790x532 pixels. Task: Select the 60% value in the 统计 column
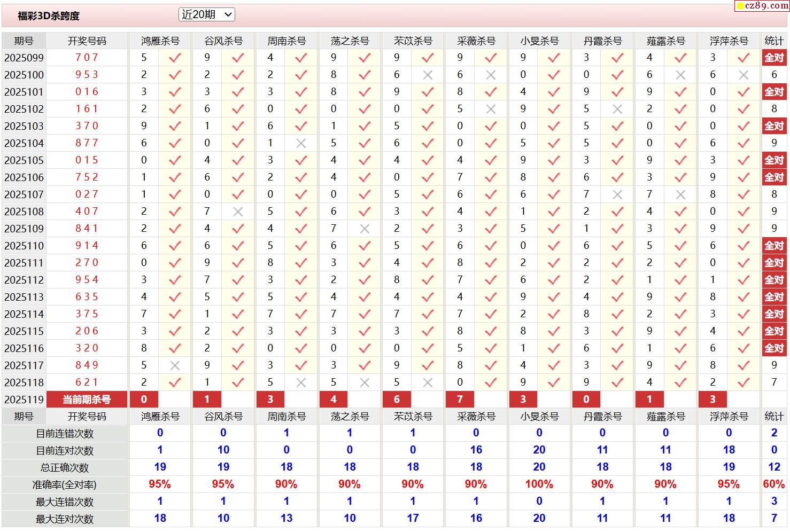point(774,484)
